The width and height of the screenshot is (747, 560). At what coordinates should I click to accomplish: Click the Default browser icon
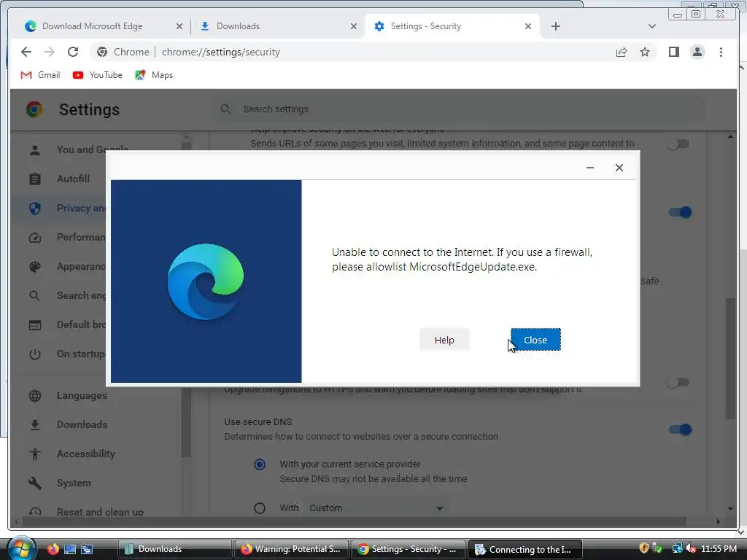[x=35, y=324]
